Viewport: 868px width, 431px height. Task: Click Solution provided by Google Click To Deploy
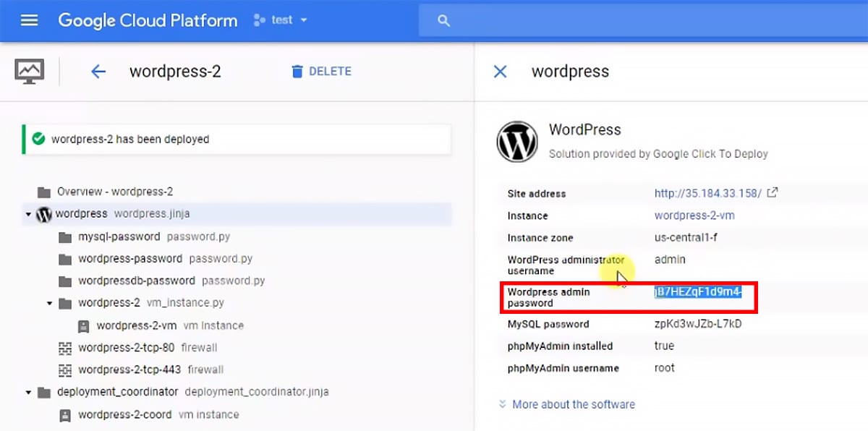click(x=658, y=154)
